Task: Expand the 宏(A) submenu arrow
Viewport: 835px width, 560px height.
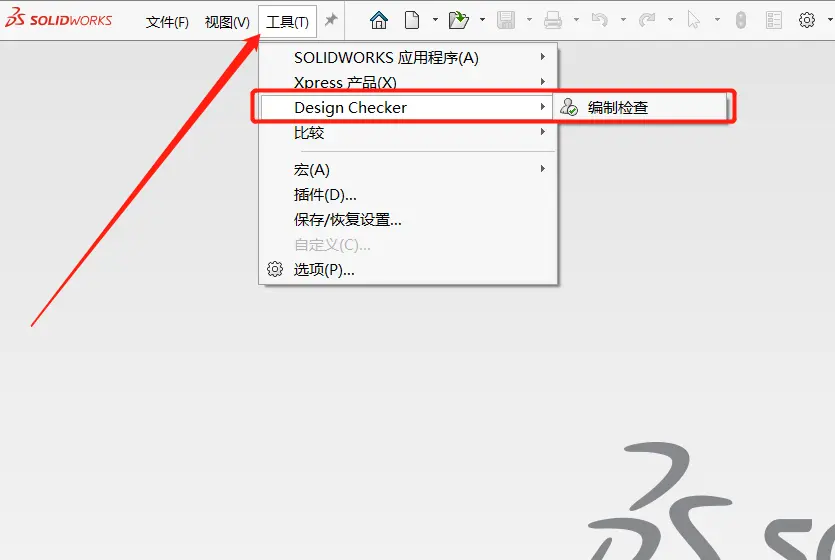Action: (543, 169)
